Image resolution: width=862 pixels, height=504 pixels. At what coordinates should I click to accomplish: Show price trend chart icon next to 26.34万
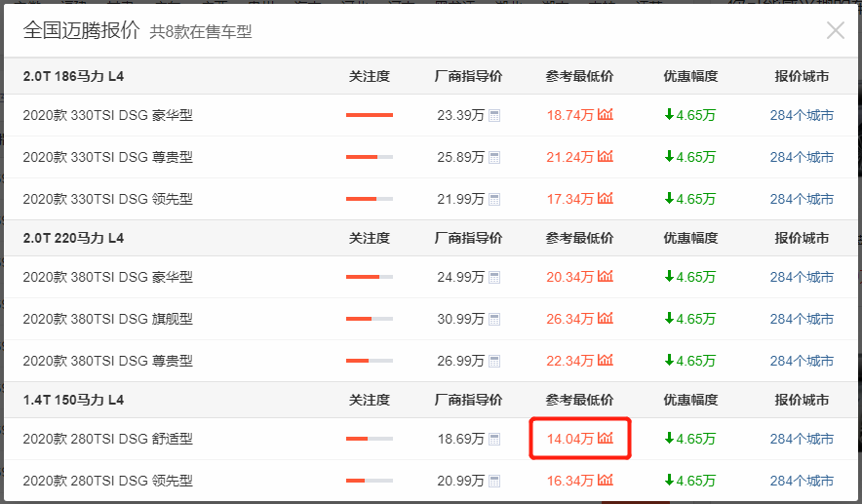tap(606, 318)
